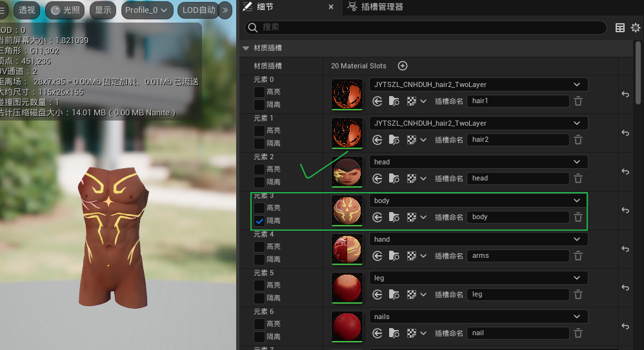
Task: Collapse the 材质插槽 section
Action: point(246,48)
